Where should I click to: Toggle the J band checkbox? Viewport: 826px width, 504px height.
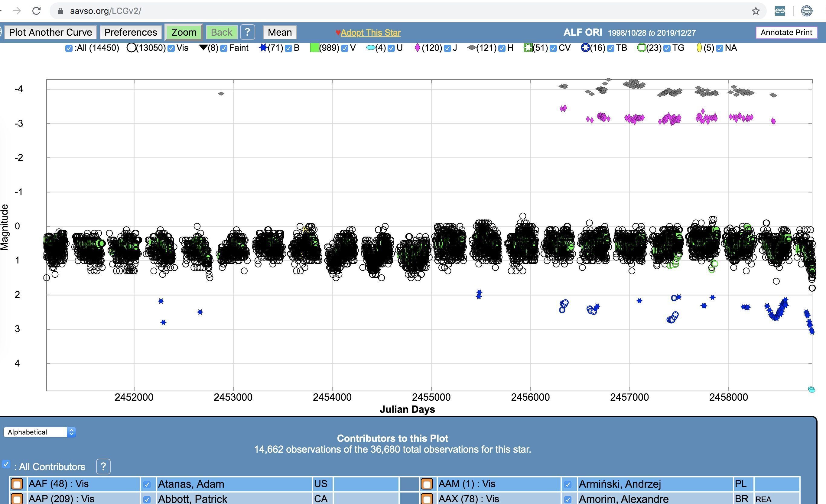(447, 48)
